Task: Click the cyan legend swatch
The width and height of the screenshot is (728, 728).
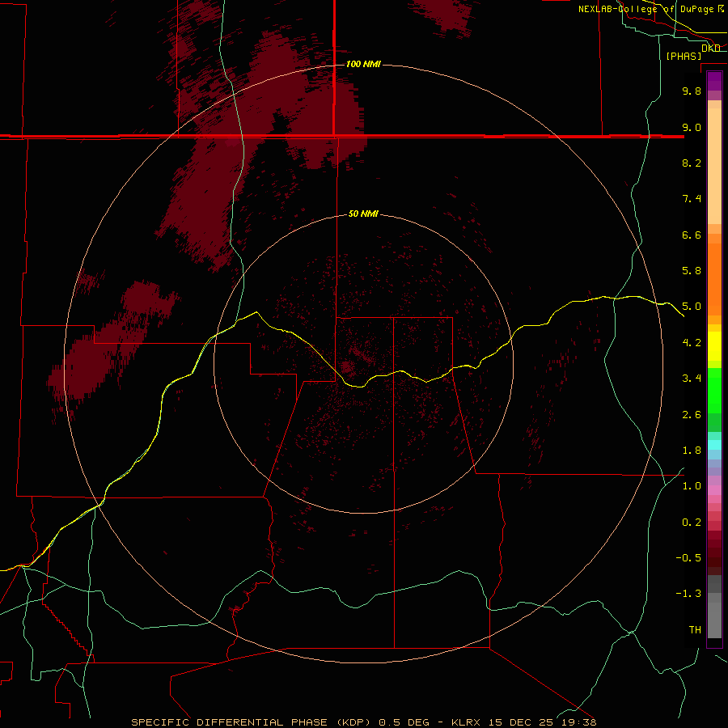Action: click(x=714, y=445)
